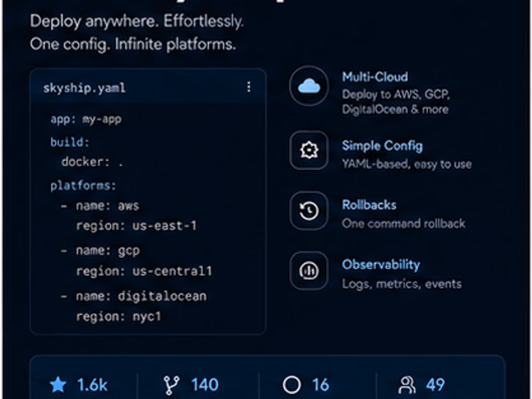Click the "Logs, metrics, events" description
The height and width of the screenshot is (399, 532).
(402, 284)
